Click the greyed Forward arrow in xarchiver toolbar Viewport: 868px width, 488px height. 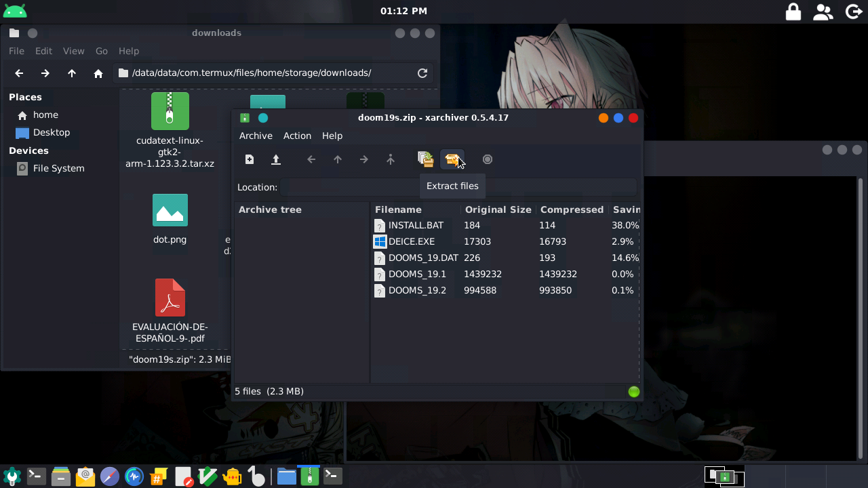364,159
